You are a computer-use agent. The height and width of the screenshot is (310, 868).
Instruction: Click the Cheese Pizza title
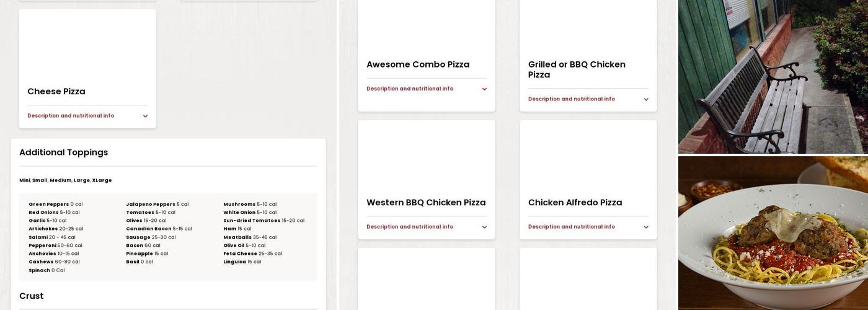click(x=56, y=92)
